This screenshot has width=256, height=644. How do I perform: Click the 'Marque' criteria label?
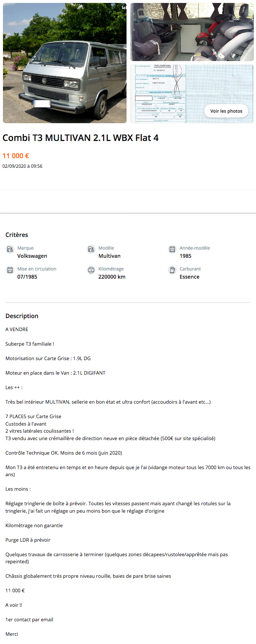(x=25, y=248)
